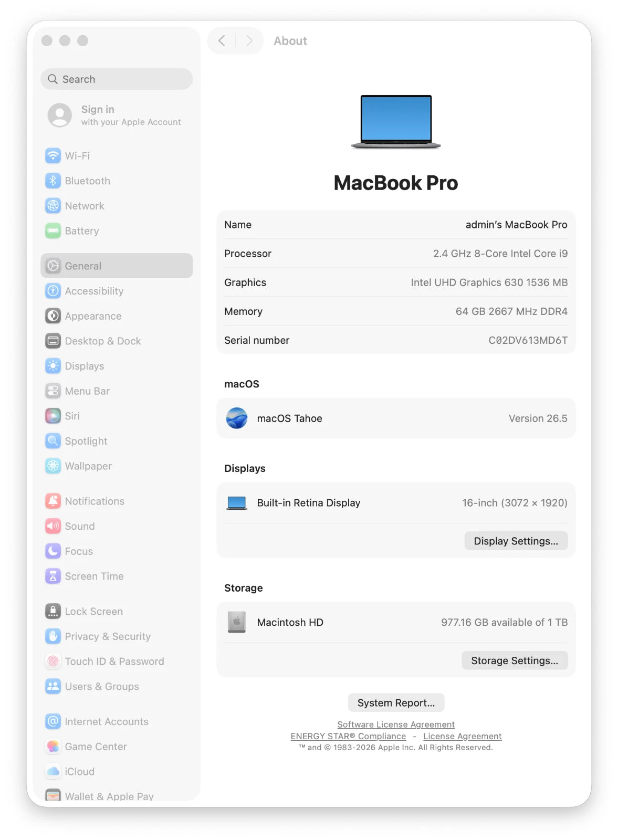Click the Search field in sidebar
Screen dimensions: 618x840
pos(117,79)
